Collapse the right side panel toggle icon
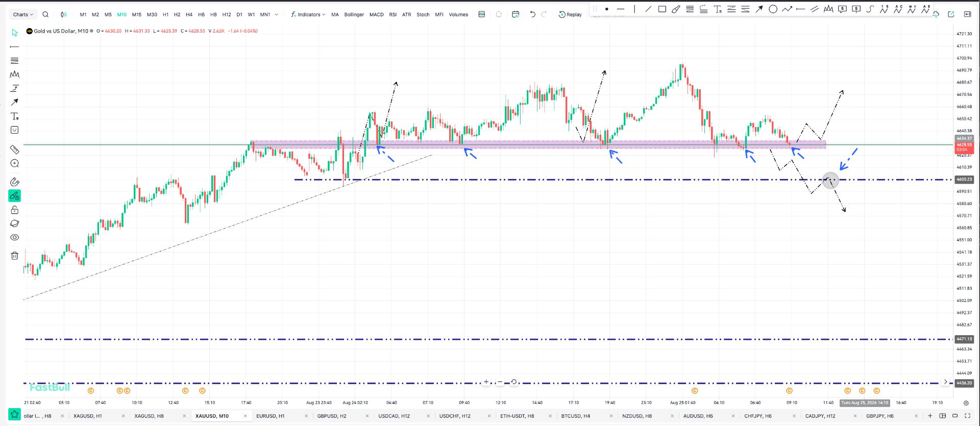Screen dimensions: 980x426 coord(967,14)
